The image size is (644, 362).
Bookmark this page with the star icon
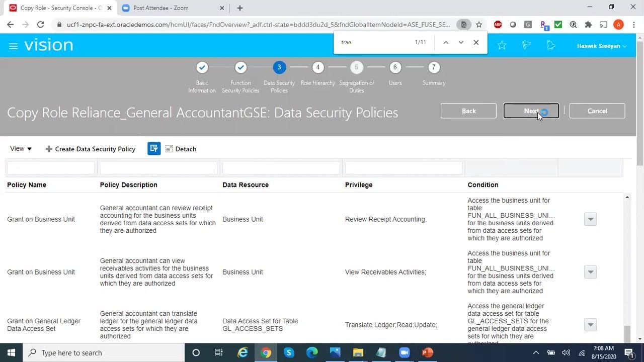pos(479,24)
